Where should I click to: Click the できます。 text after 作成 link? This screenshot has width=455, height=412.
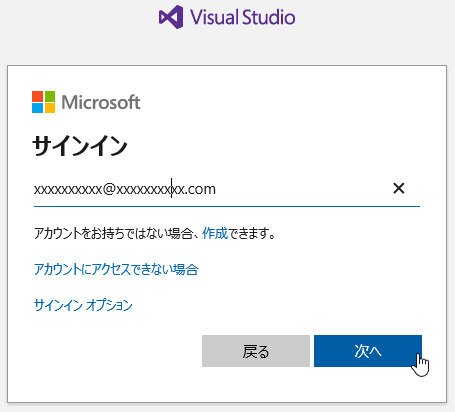click(x=252, y=233)
